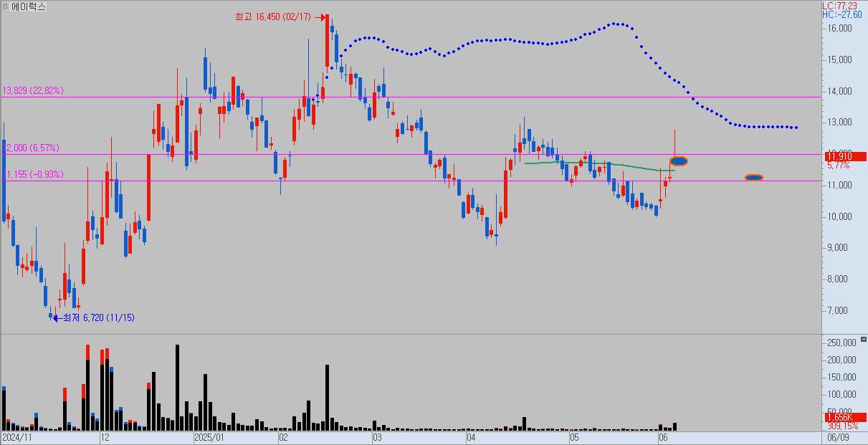The width and height of the screenshot is (868, 445).
Task: Click the HC:-27.60 indicator text
Action: pos(841,14)
